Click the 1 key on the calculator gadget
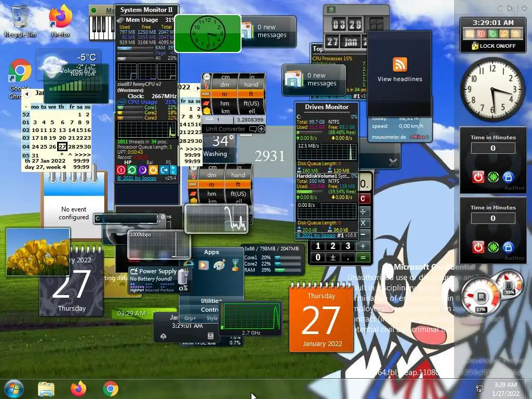Viewport: 532px width, 399px height. click(x=318, y=246)
